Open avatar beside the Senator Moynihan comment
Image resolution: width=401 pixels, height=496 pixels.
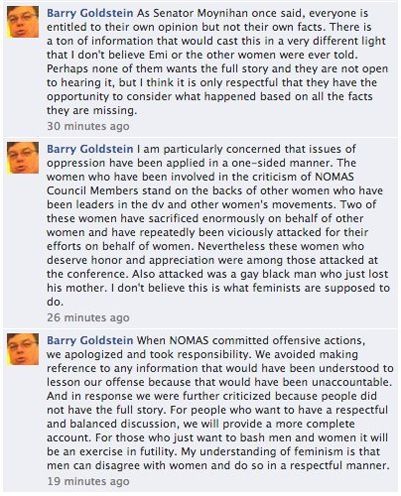(23, 22)
